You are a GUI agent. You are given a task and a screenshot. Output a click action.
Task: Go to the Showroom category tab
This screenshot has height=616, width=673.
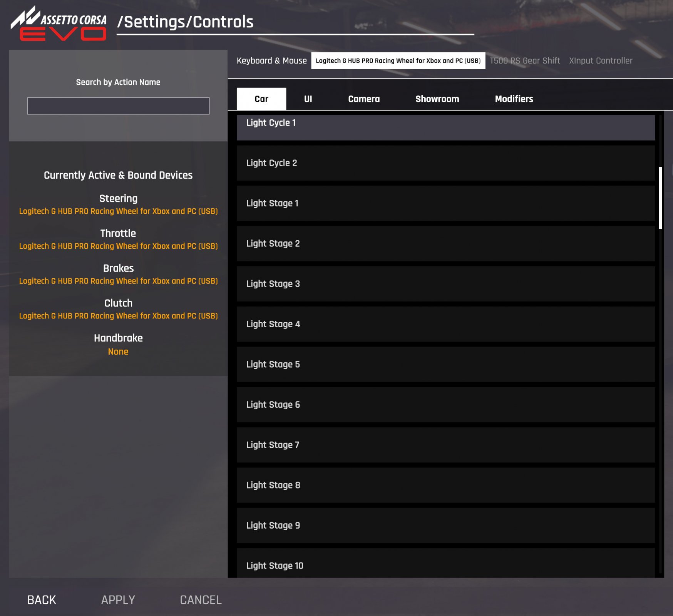437,99
